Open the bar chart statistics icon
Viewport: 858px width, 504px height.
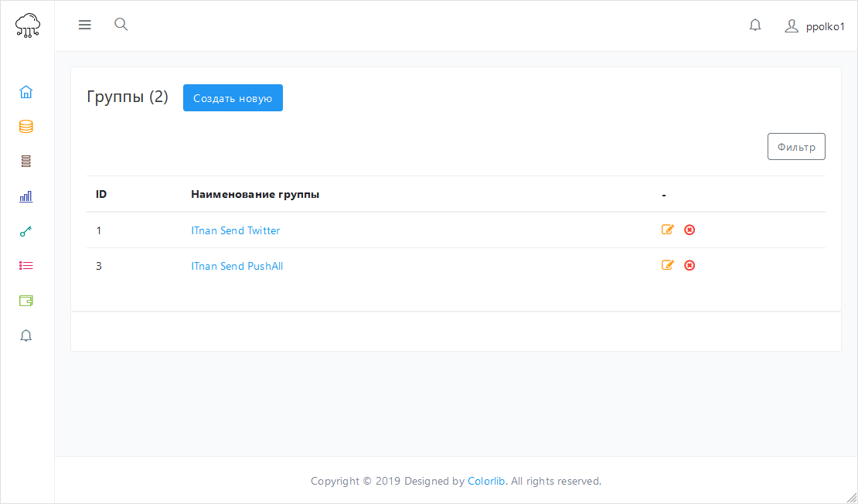coord(26,196)
